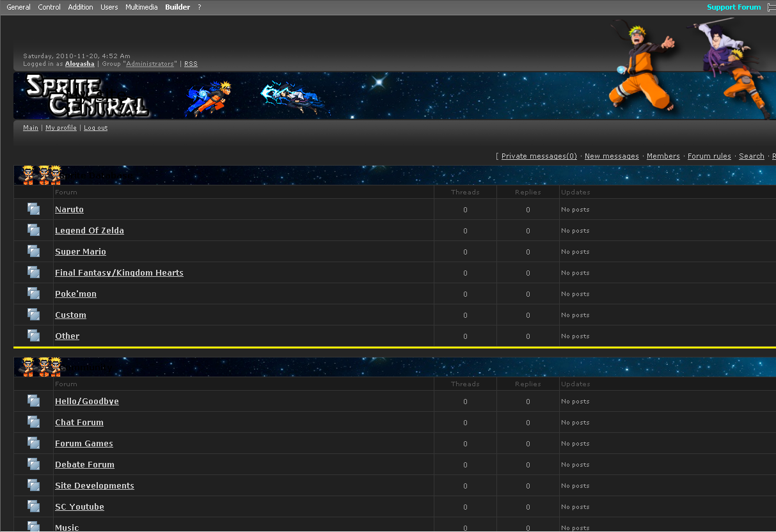Open the Users menu
776x532 pixels.
109,8
